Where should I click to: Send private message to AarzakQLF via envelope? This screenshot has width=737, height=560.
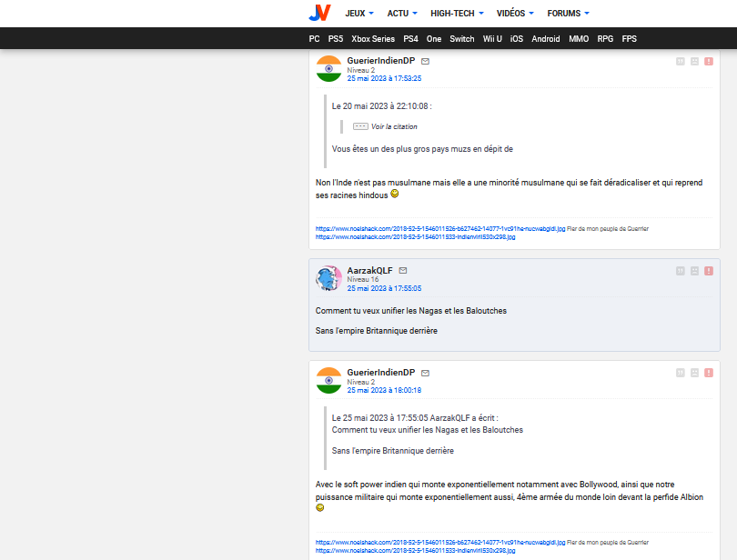click(403, 270)
